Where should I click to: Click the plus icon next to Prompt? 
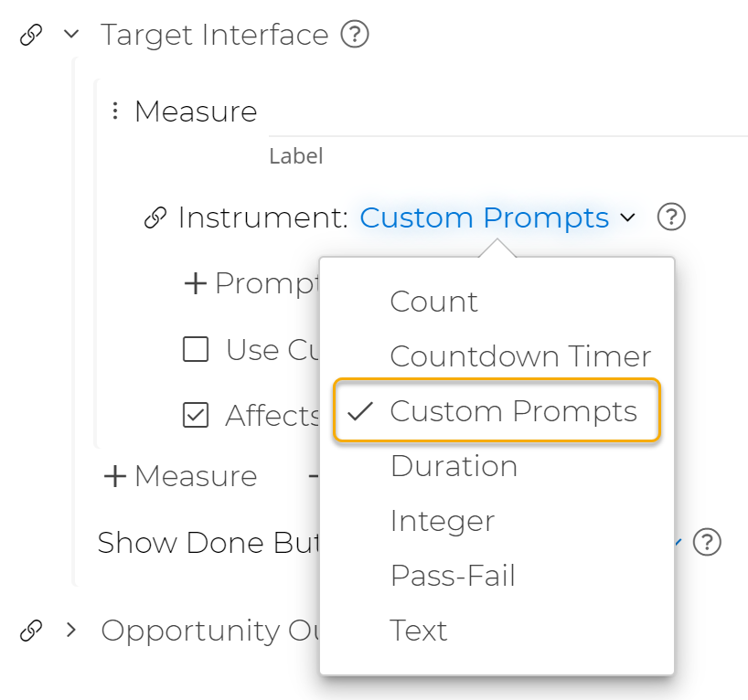coord(195,283)
